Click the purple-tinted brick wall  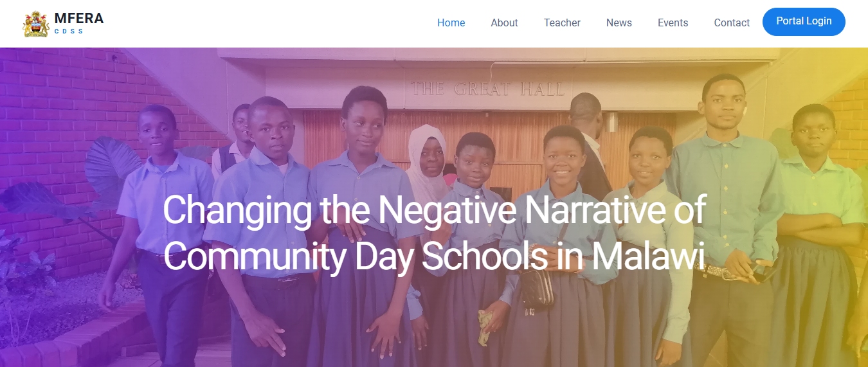pos(51,116)
